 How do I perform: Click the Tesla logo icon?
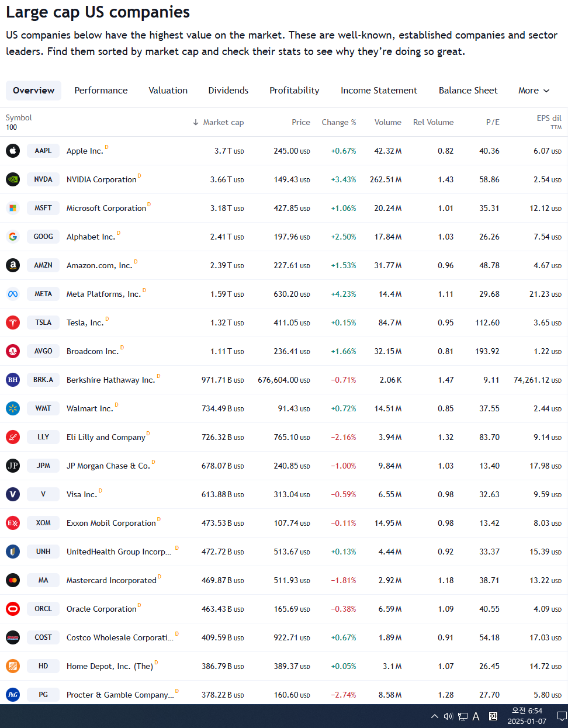(13, 323)
